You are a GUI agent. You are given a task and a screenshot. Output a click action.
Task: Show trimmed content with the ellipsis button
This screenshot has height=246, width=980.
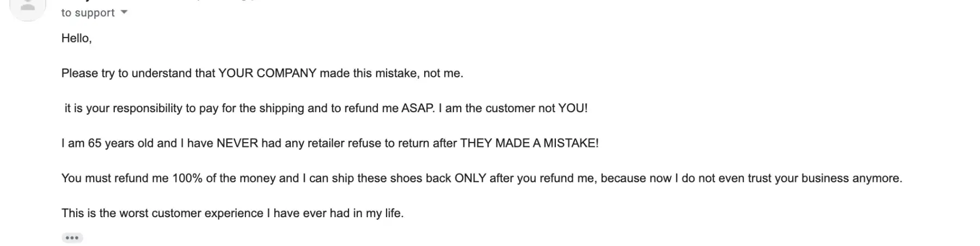(x=72, y=238)
